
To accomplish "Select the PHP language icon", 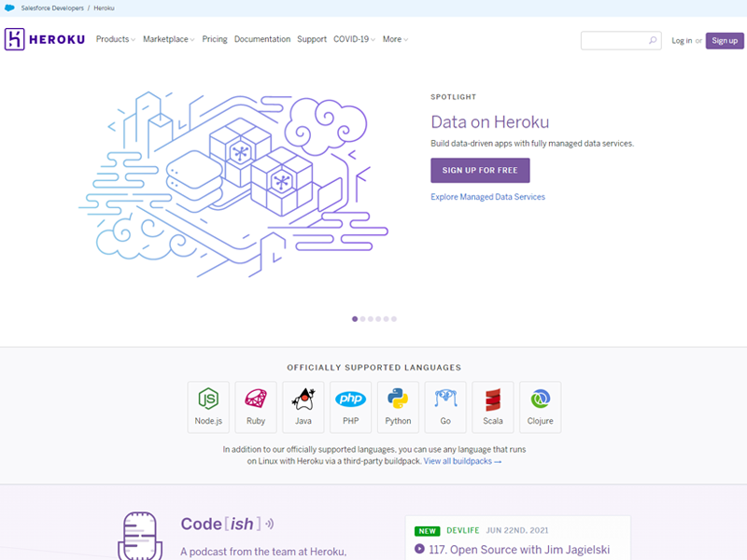I will [351, 399].
